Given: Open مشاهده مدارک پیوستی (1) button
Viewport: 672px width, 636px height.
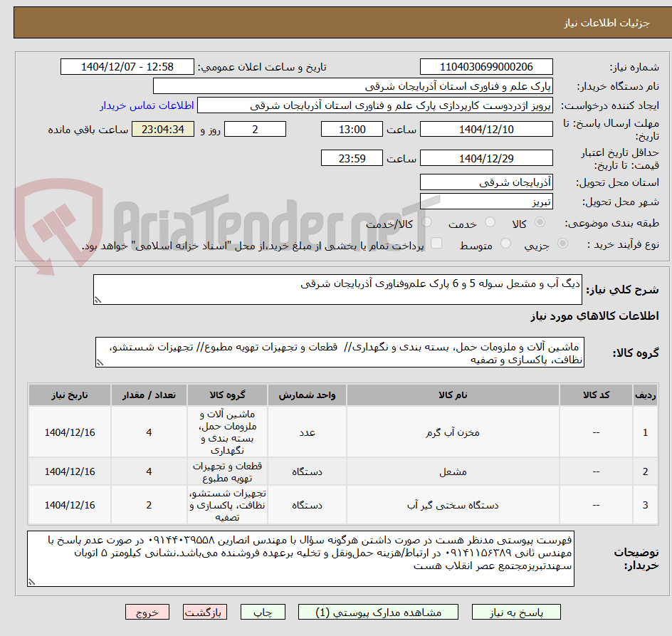Looking at the screenshot, I should click(378, 612).
